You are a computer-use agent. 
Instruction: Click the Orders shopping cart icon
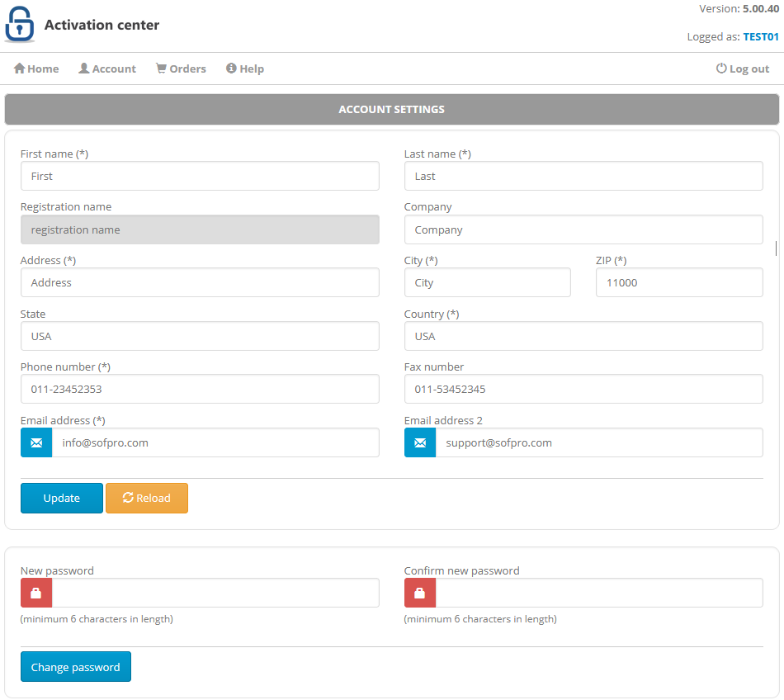point(161,69)
